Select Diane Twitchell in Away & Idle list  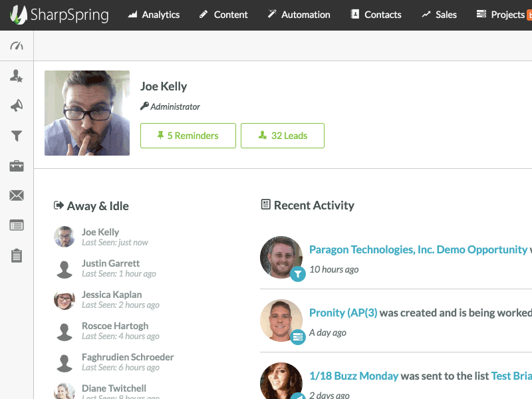[114, 388]
